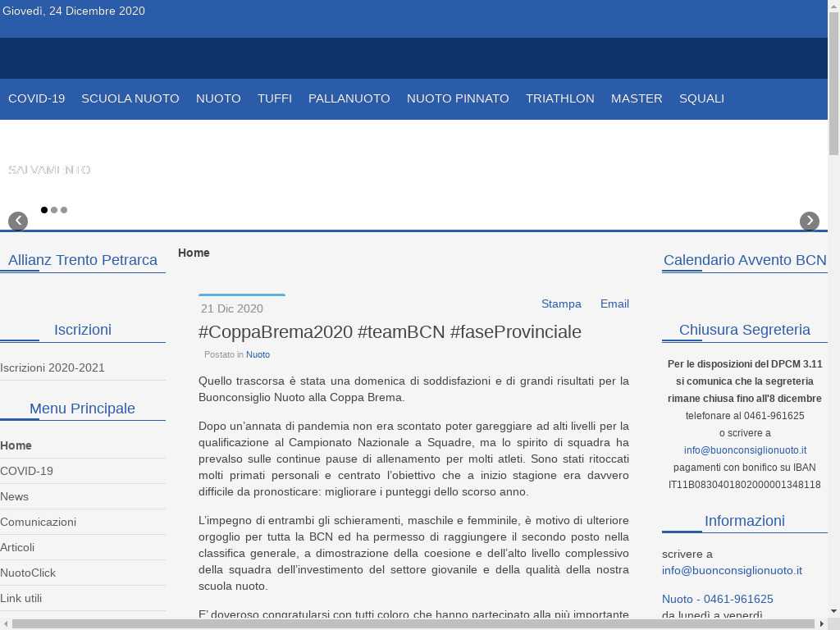Click the vertical scrollbar down arrow
The image size is (840, 630).
[x=833, y=610]
